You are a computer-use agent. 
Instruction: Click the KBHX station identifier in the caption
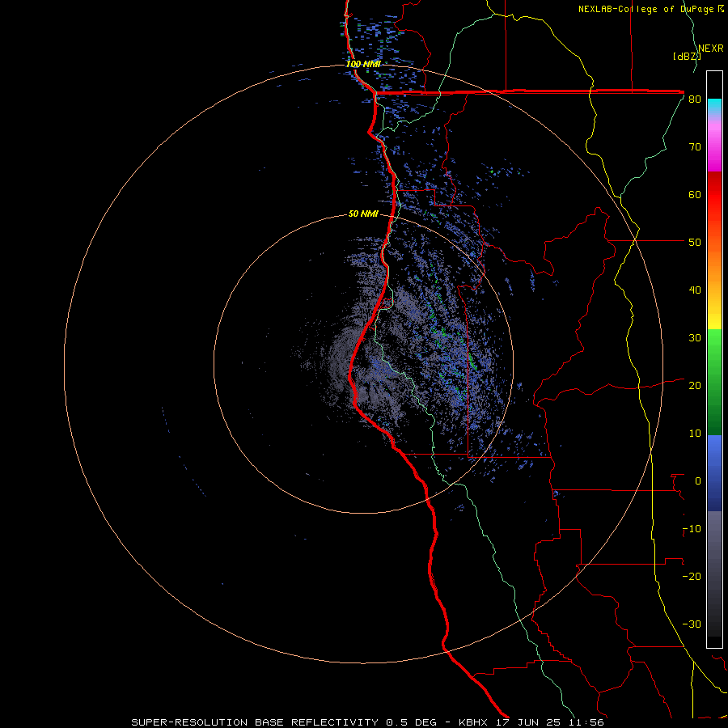point(472,722)
